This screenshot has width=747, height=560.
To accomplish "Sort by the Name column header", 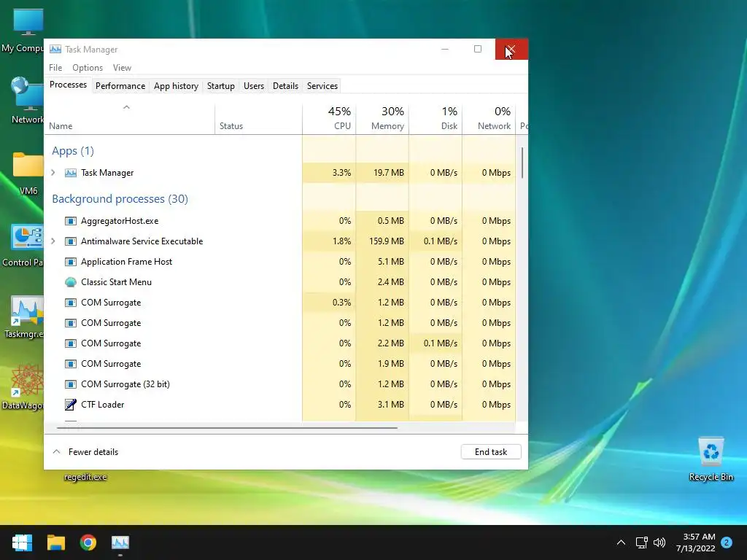I will pyautogui.click(x=130, y=118).
